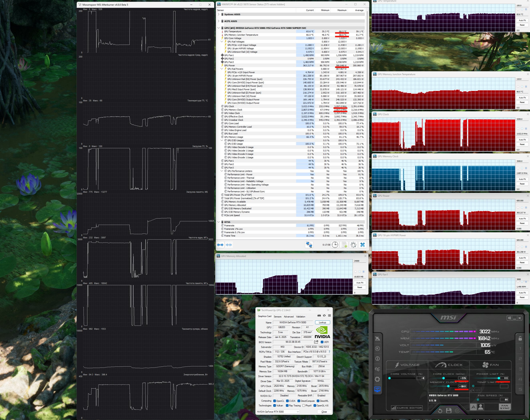Reset HWiNFO sensor clock timer
Viewport: 530px width, 420px height.
coord(335,245)
